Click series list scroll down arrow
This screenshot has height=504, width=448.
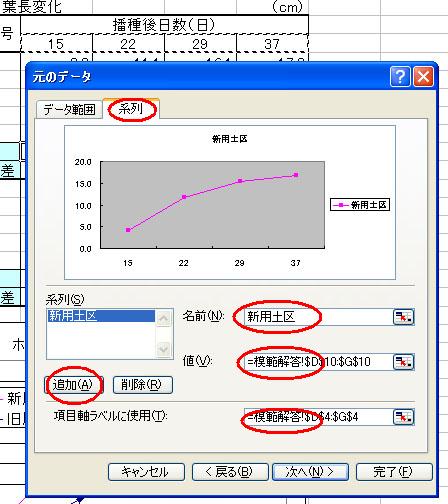pos(164,349)
